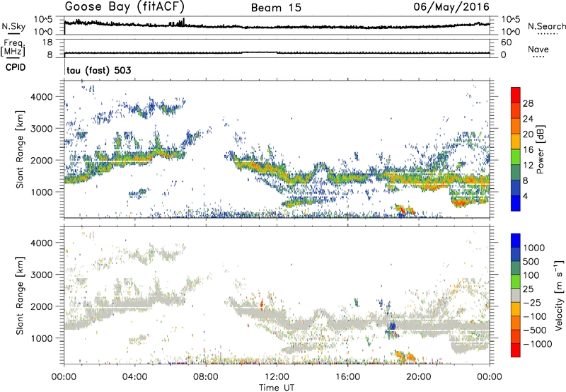Click the "20:00" time tick label
Screen dimensions: 566x392
(418, 377)
